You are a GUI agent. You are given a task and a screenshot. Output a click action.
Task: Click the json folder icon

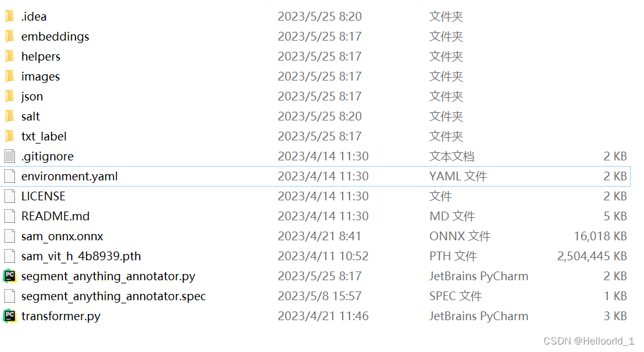(10, 97)
